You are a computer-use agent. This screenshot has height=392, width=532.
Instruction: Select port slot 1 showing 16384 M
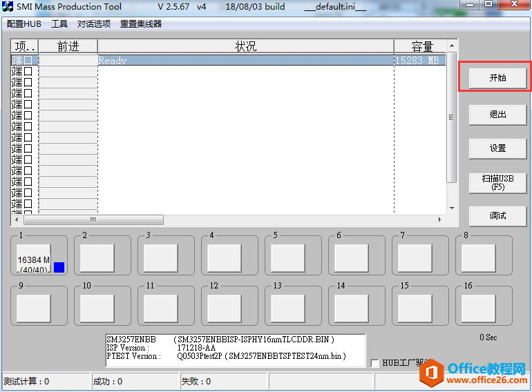(x=34, y=259)
